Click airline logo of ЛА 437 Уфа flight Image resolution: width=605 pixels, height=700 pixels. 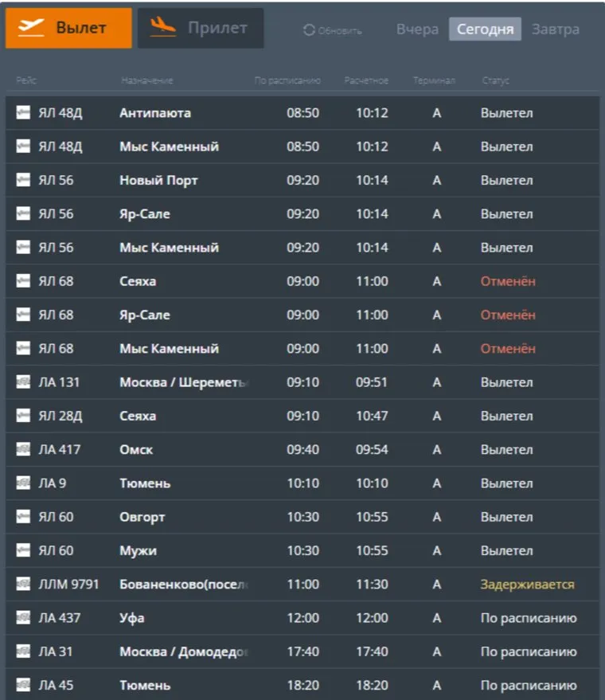[23, 618]
